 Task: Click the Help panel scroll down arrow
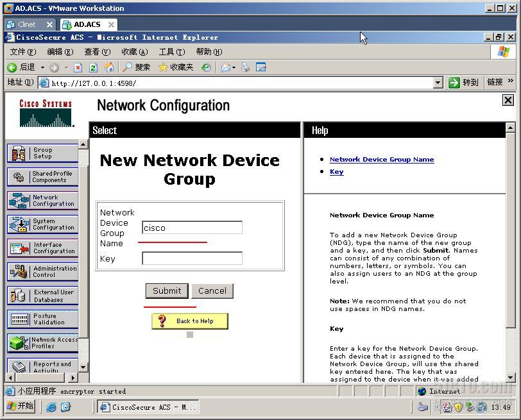click(510, 377)
